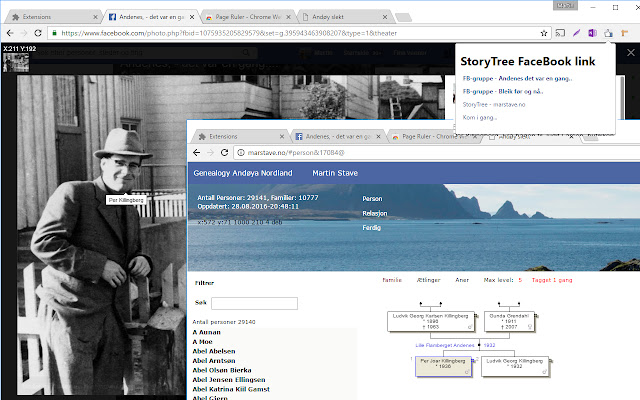Close the outer Andøy slekt tab
The width and height of the screenshot is (640, 400).
(385, 17)
